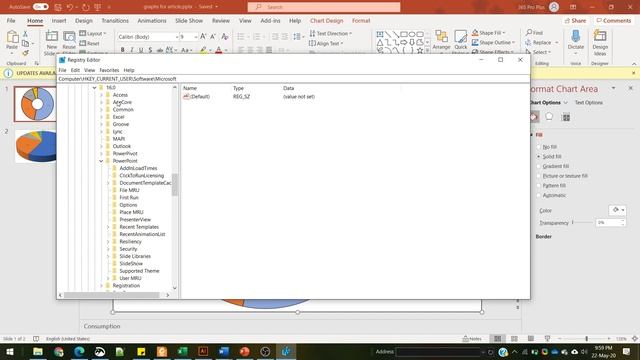Select Size & Properties icon in Format pane

click(x=566, y=117)
